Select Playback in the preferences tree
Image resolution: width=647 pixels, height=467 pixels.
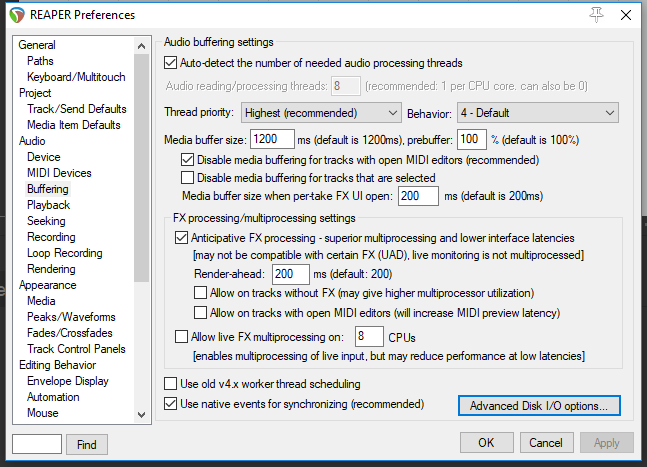48,205
